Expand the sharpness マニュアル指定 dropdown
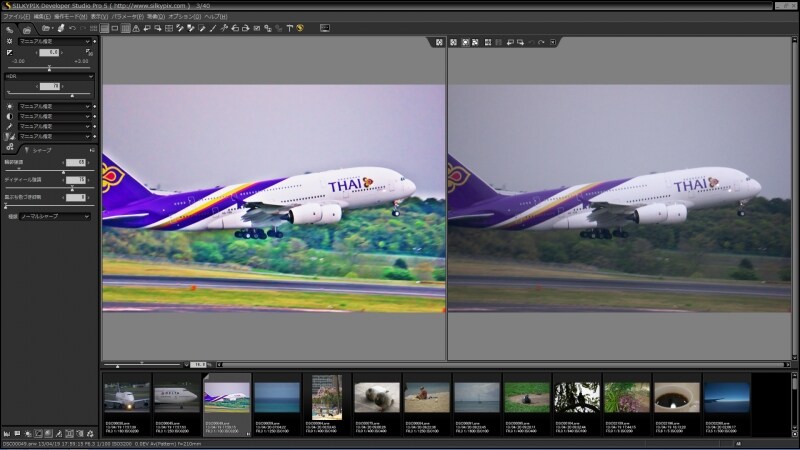 coord(54,136)
